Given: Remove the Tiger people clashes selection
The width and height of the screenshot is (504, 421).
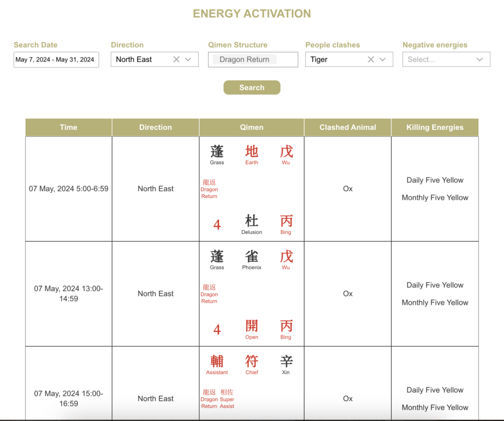Looking at the screenshot, I should click(371, 60).
